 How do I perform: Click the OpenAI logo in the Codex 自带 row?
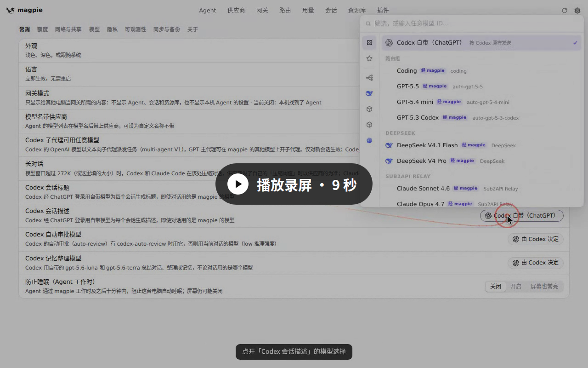389,43
